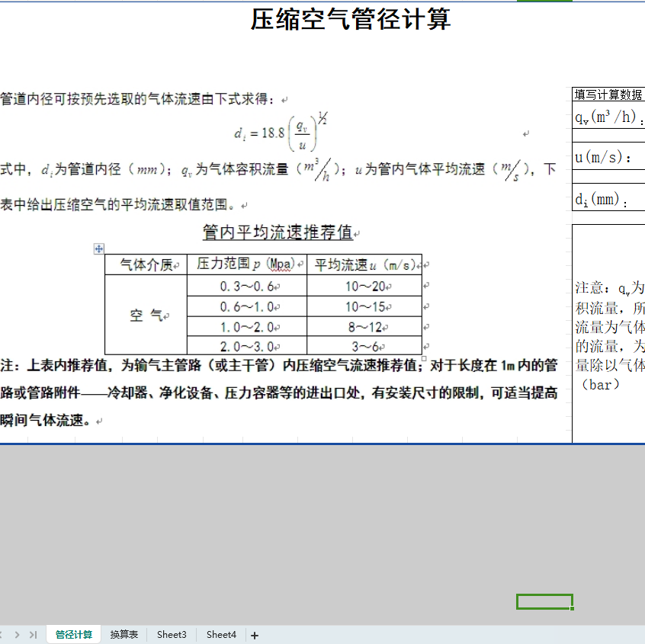Jump to last sheet using arrow icon

(33, 635)
